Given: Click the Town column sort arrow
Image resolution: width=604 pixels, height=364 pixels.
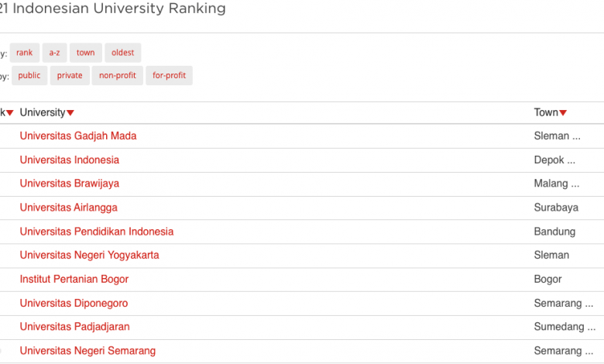Looking at the screenshot, I should click(x=563, y=113).
